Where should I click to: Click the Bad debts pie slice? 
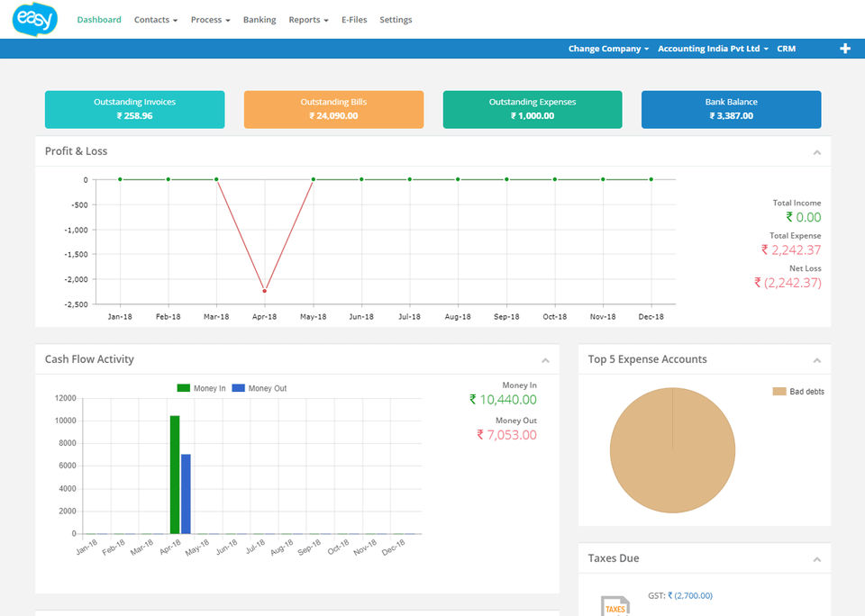tap(672, 459)
